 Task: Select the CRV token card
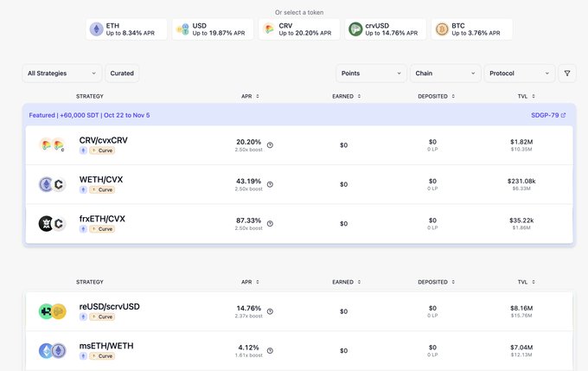pos(299,29)
